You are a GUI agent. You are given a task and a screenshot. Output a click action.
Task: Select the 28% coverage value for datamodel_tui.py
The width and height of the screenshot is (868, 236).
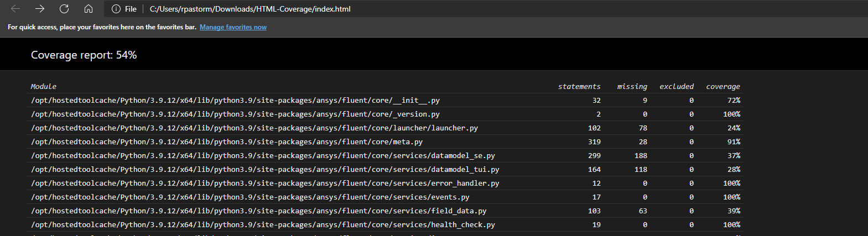coord(734,169)
